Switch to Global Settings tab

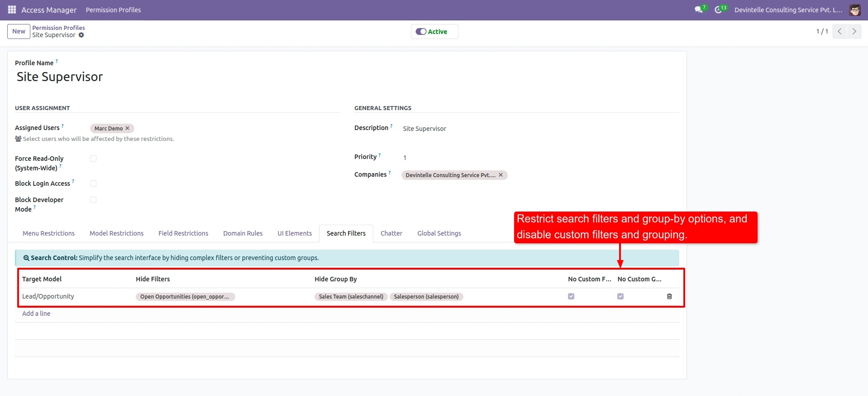pos(439,233)
